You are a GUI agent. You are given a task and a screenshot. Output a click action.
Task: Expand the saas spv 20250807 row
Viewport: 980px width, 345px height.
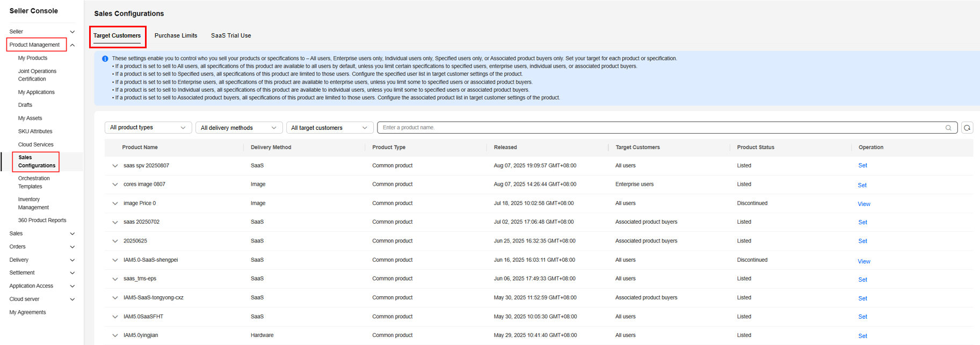pos(115,166)
